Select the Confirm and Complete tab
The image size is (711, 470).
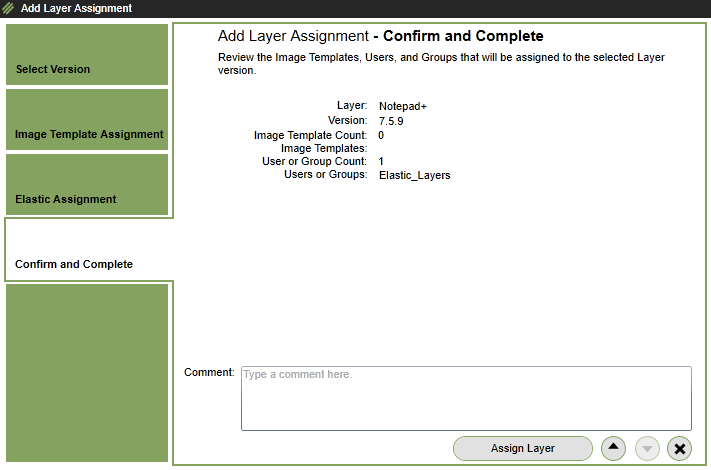(86, 250)
